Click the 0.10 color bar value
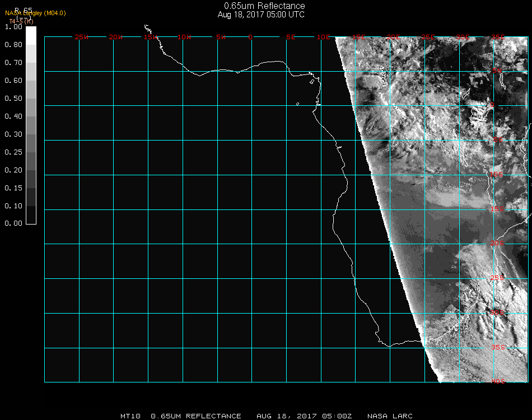The width and height of the screenshot is (532, 420). tap(13, 206)
